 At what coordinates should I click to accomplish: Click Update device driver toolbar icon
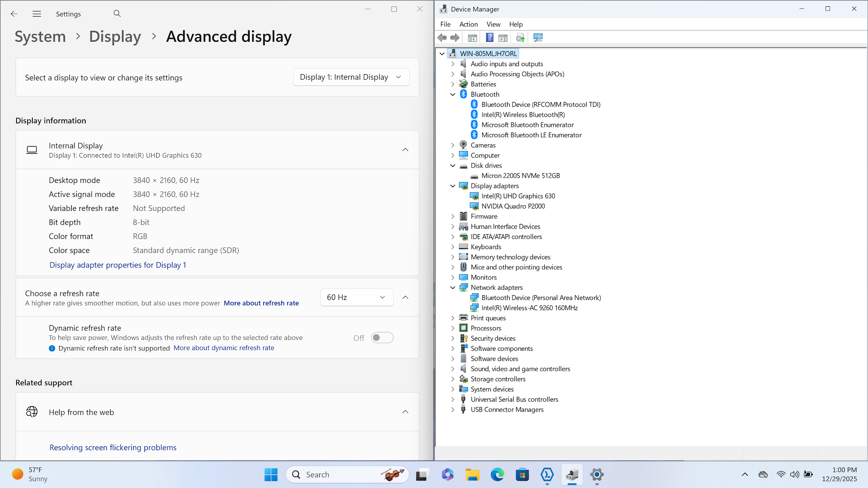click(x=520, y=38)
